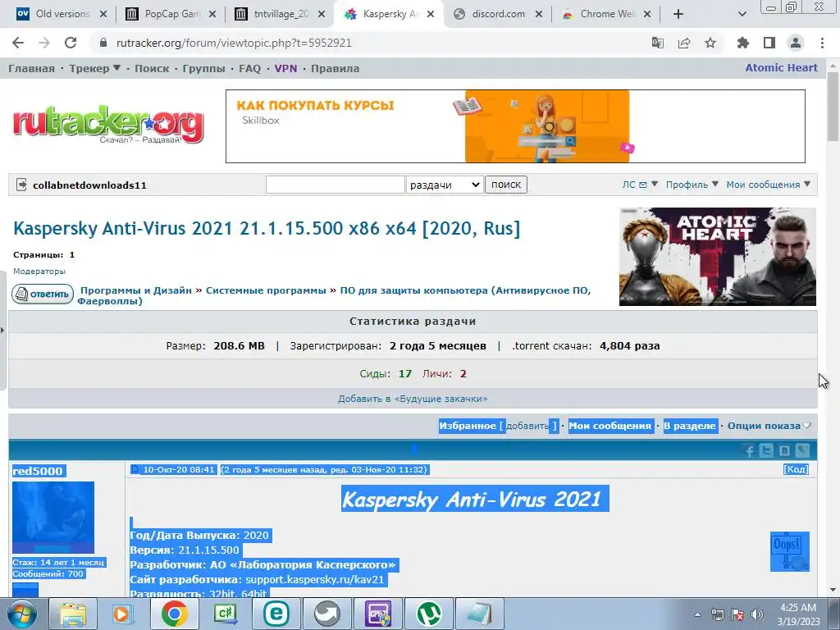The width and height of the screenshot is (840, 630).
Task: Open Windows Explorer from the taskbar
Action: (73, 614)
